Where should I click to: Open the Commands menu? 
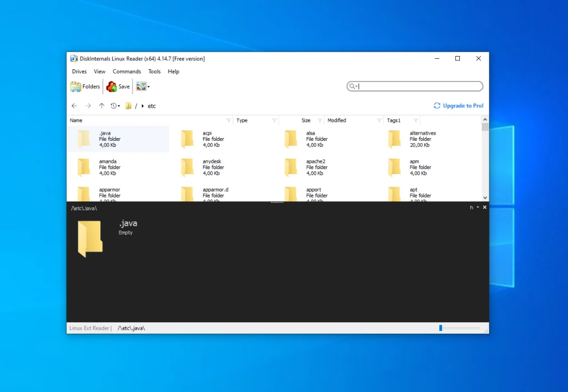[x=126, y=72]
